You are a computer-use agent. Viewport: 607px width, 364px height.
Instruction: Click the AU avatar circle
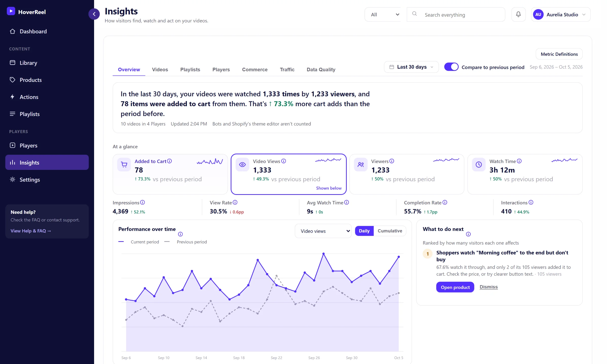point(538,14)
